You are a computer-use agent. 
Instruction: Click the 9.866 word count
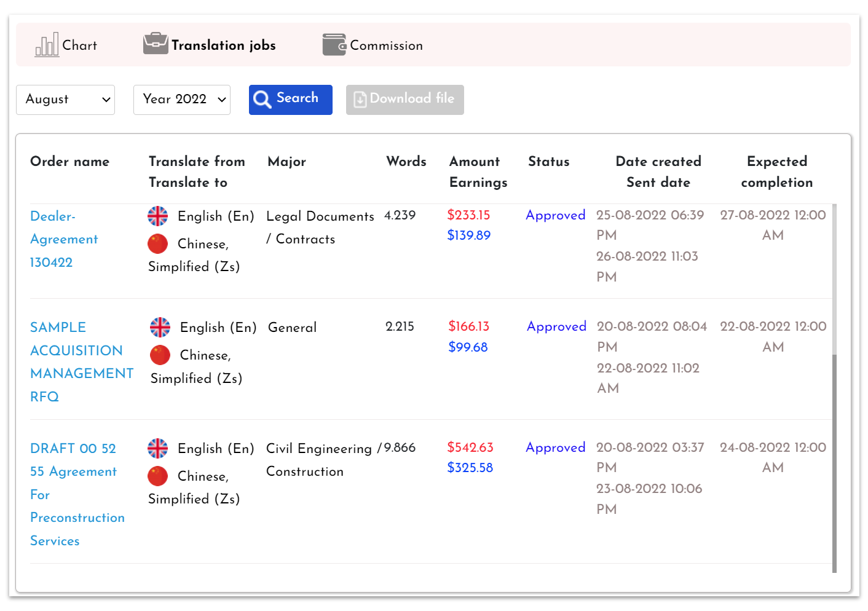(x=400, y=447)
